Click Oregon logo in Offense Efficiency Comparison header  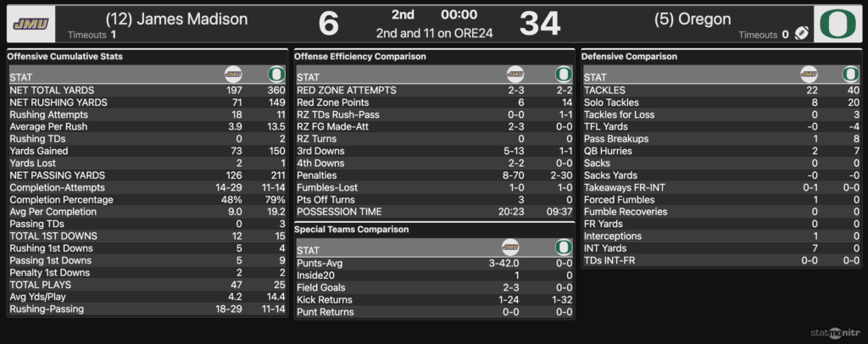tap(563, 75)
